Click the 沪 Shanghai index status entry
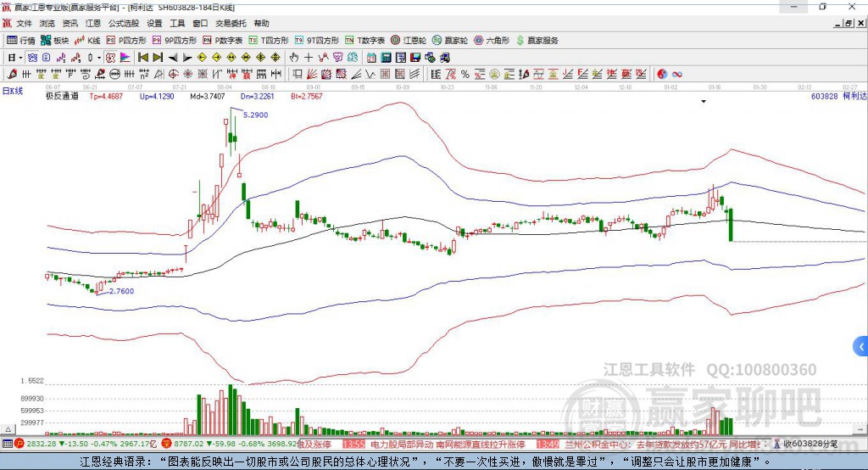The image size is (868, 470). pyautogui.click(x=86, y=444)
